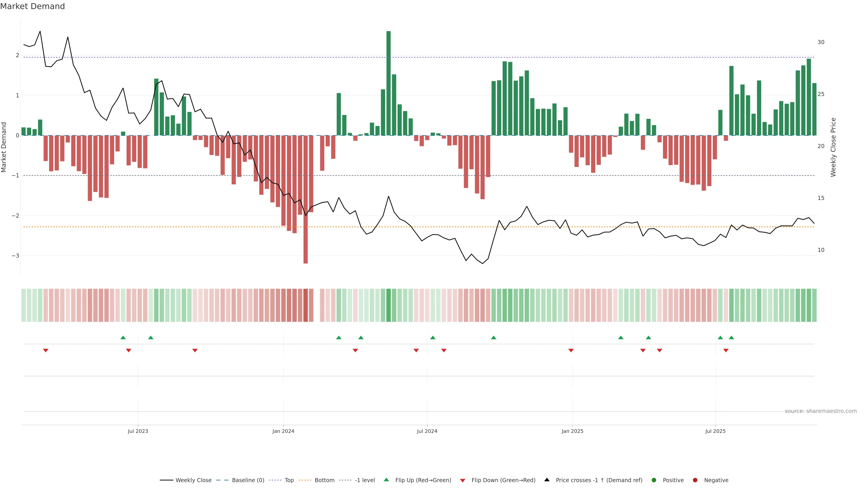Viewport: 868px width, 488px height.
Task: Click the darkest red heatmap cell
Action: pyautogui.click(x=306, y=305)
